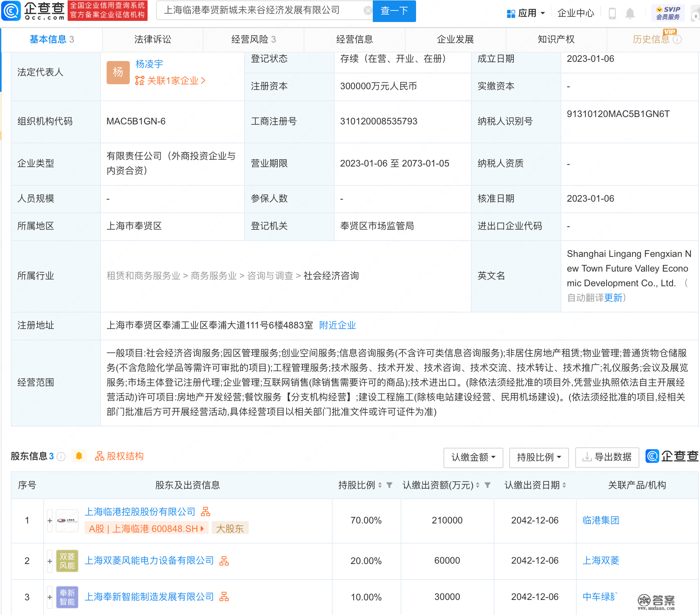700x615 pixels.
Task: Click 更新 link in English name cell
Action: pos(613,298)
